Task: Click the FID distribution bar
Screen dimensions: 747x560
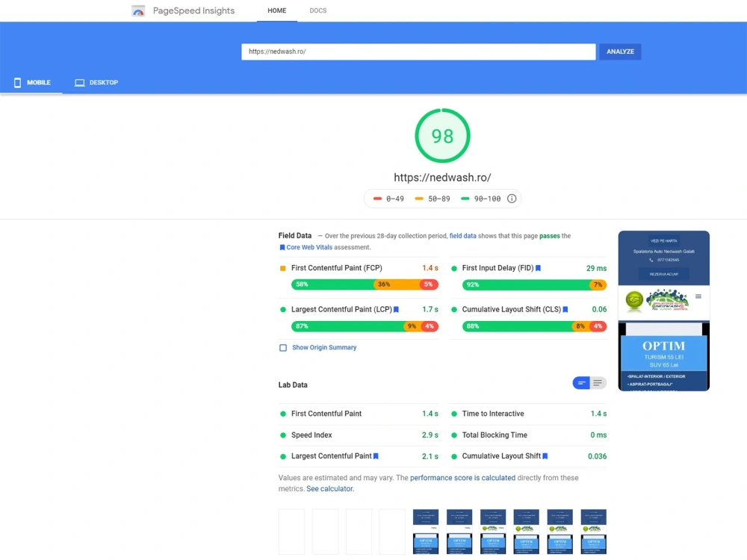Action: pos(534,284)
